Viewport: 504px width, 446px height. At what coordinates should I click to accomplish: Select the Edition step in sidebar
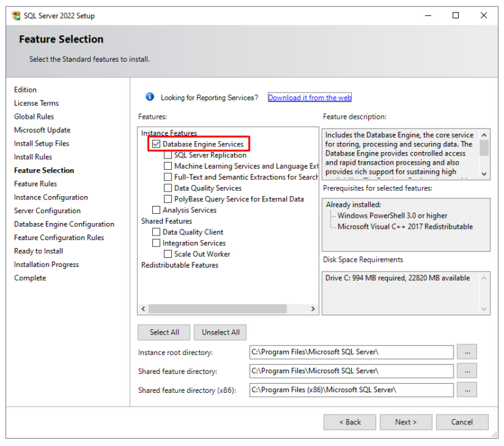click(x=26, y=90)
